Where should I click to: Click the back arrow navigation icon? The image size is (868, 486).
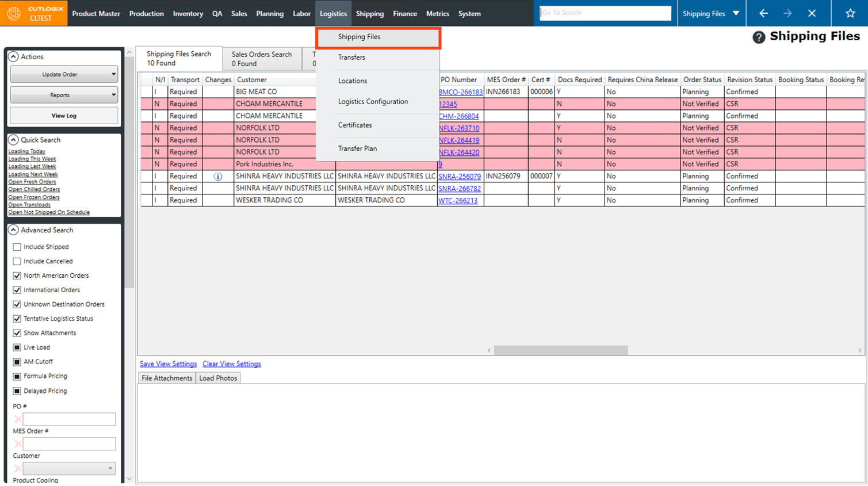[763, 13]
